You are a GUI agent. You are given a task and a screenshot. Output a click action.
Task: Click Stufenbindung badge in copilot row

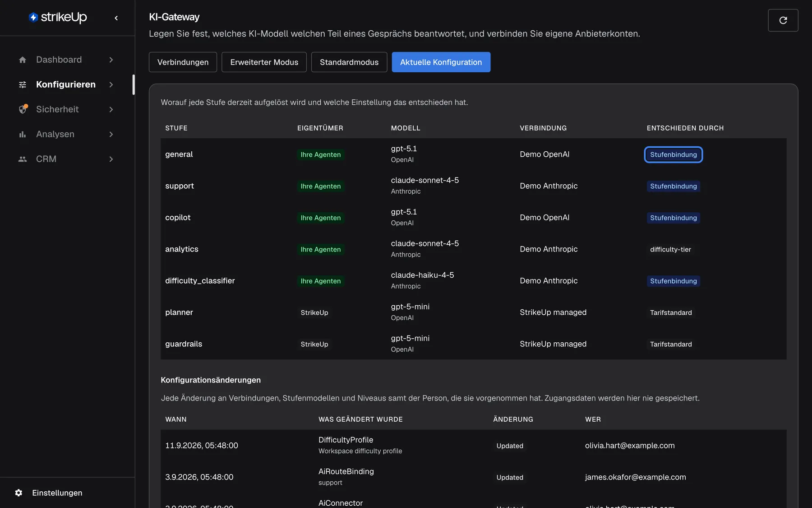pos(673,218)
